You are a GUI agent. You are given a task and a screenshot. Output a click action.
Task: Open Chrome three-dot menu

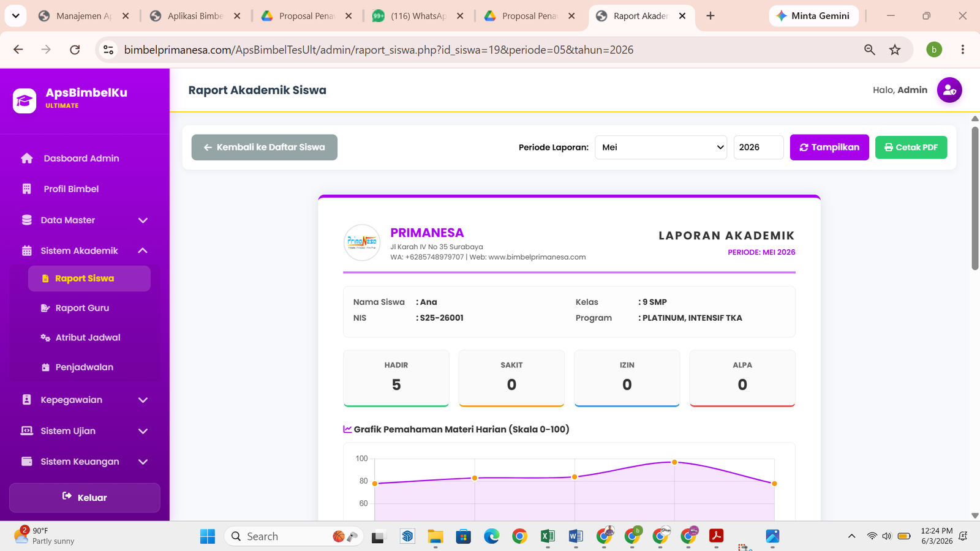(x=963, y=50)
